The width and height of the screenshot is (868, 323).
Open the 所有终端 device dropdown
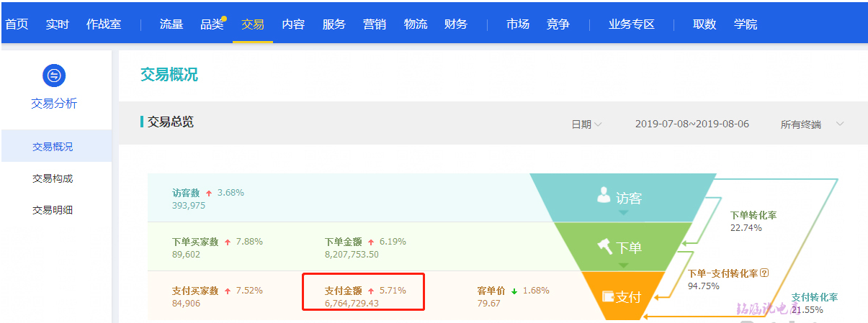pos(812,124)
